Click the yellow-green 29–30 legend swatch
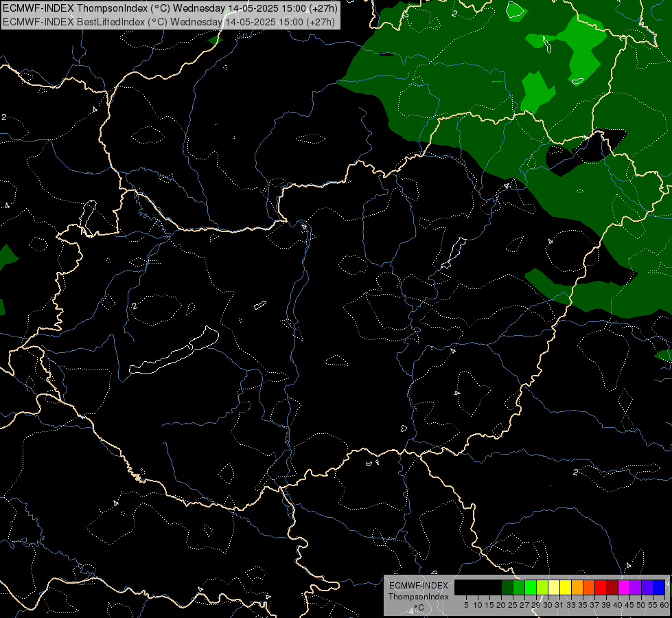The height and width of the screenshot is (618, 672). pyautogui.click(x=542, y=587)
